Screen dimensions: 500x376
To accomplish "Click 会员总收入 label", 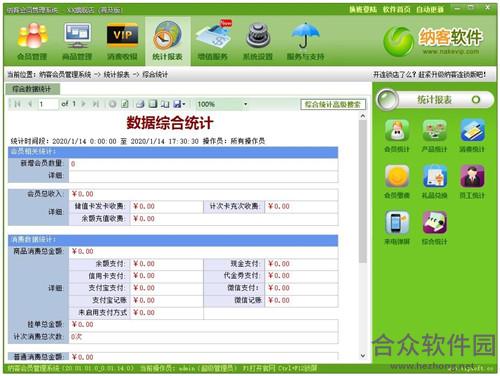I will click(46, 194).
